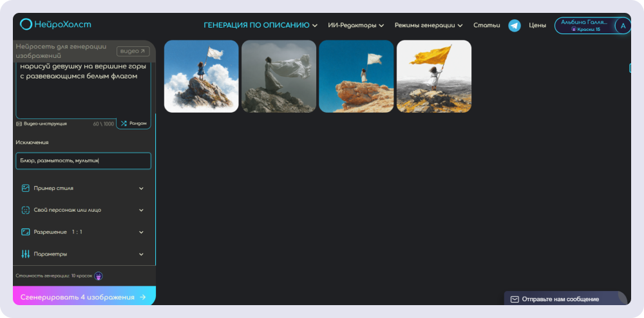
Task: Open the Telegram channel icon
Action: [515, 25]
